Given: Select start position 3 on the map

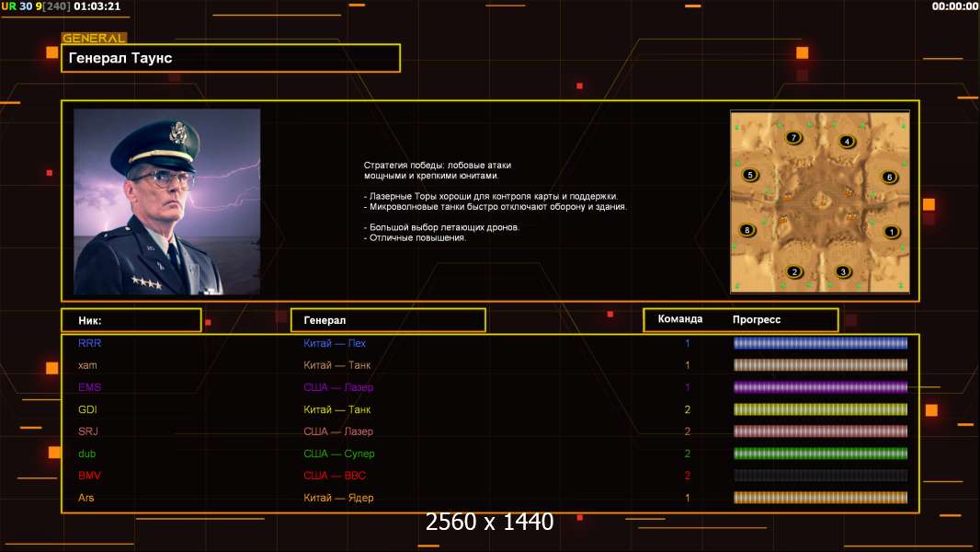Looking at the screenshot, I should [842, 271].
